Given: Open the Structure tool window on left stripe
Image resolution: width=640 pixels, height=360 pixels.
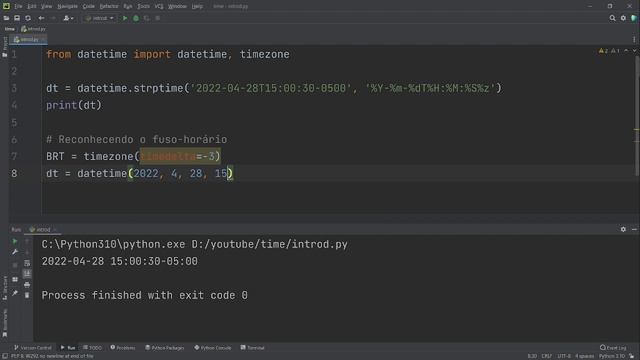Looking at the screenshot, I should [5, 288].
